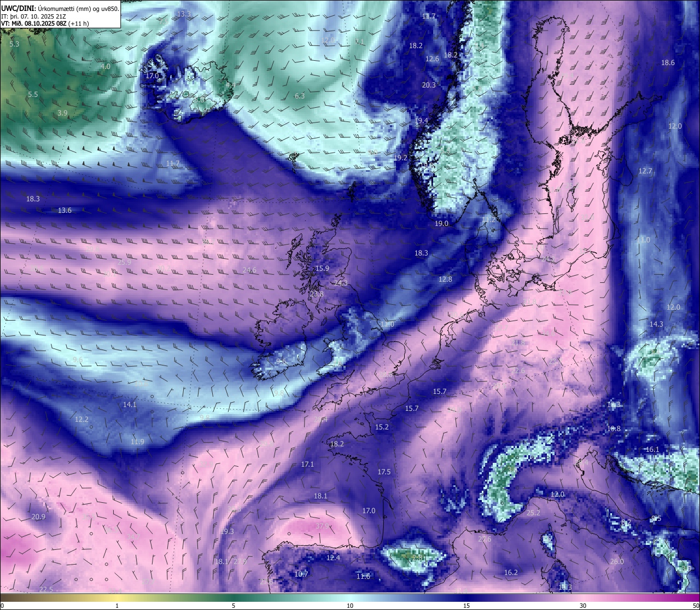Click the 13.6 value label
This screenshot has width=700, height=610.
[x=65, y=210]
